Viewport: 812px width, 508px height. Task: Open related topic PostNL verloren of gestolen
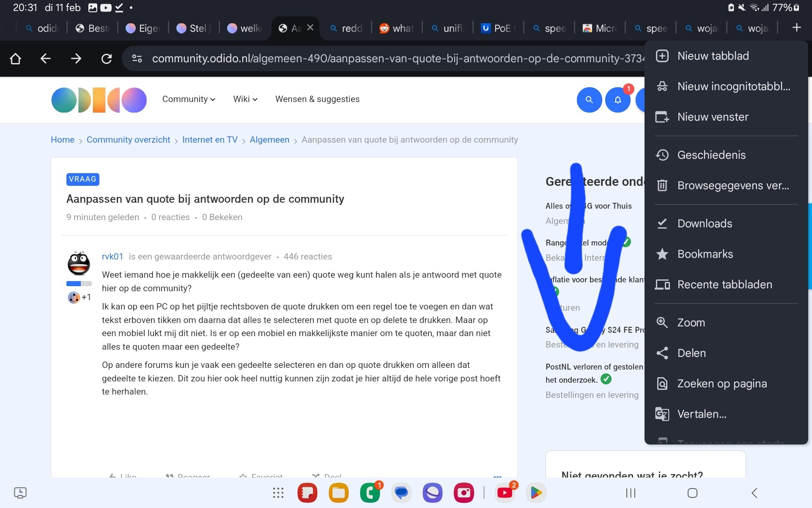[x=594, y=373]
